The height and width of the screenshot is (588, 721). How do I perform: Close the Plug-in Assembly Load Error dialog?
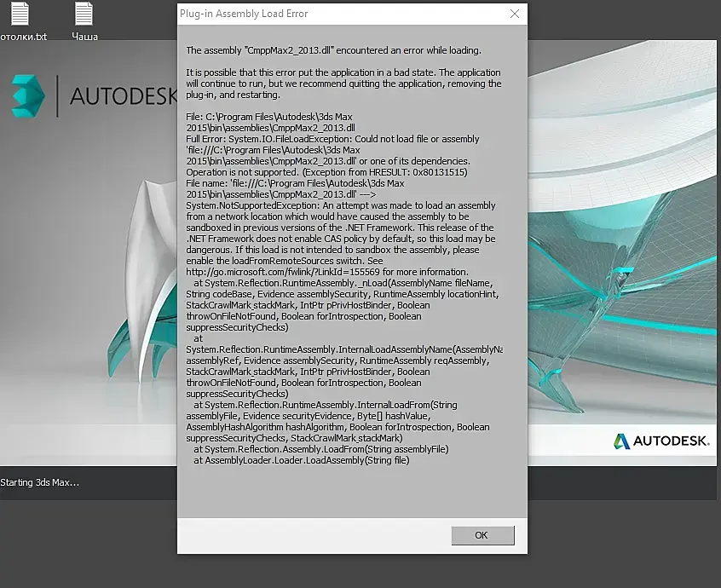pyautogui.click(x=515, y=14)
